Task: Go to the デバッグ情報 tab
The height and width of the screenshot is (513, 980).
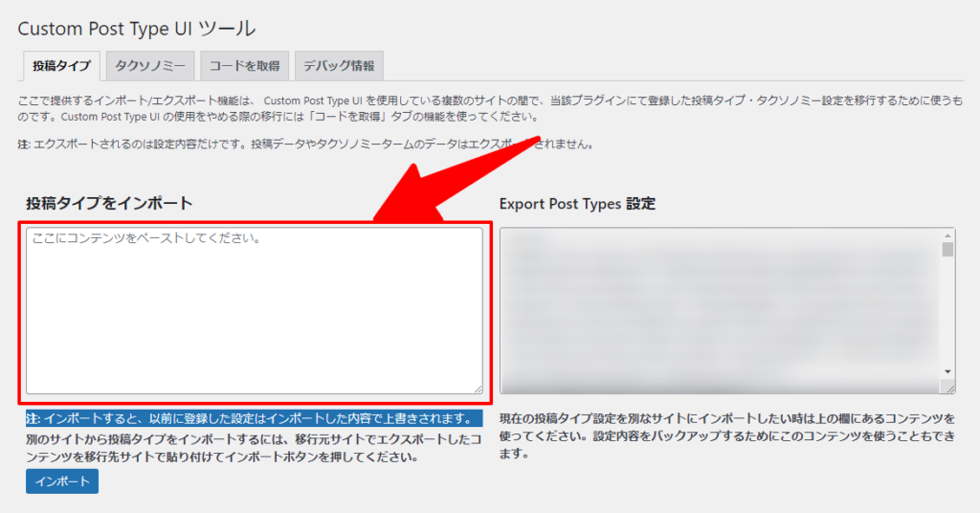Action: (339, 66)
